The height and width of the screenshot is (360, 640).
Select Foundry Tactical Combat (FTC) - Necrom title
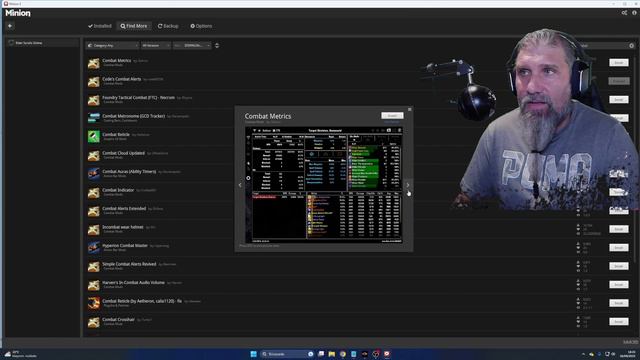click(x=138, y=98)
